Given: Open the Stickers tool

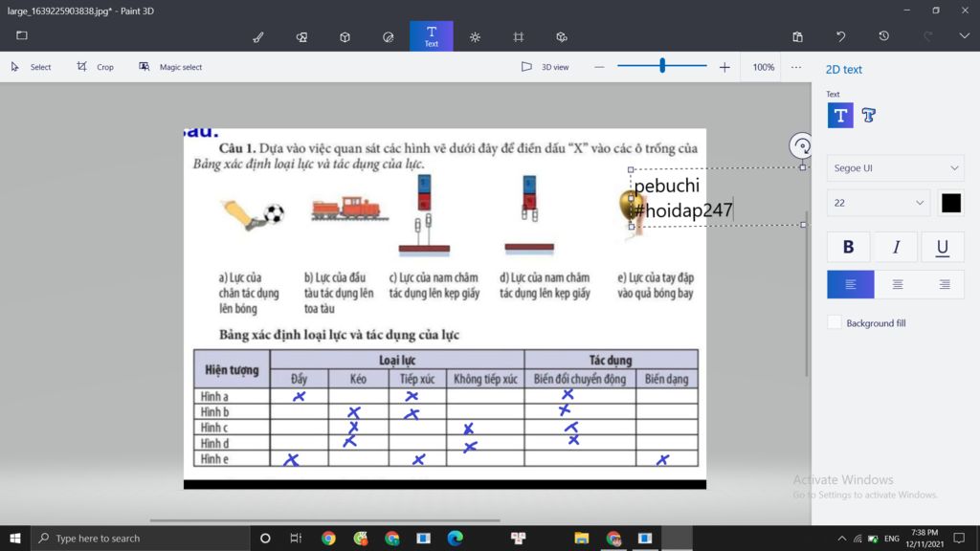Looking at the screenshot, I should (x=389, y=37).
